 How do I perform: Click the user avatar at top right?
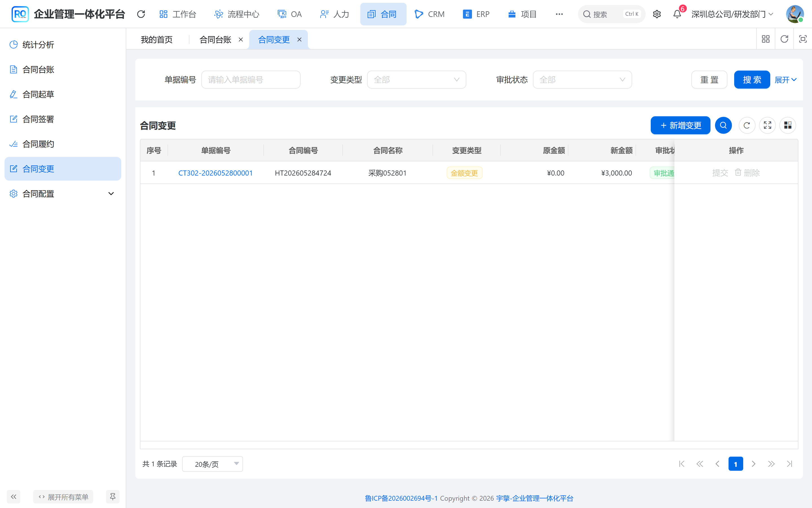click(795, 14)
